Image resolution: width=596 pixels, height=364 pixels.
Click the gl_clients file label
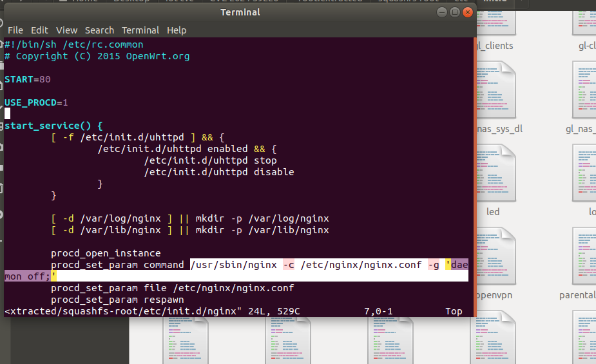pos(495,46)
